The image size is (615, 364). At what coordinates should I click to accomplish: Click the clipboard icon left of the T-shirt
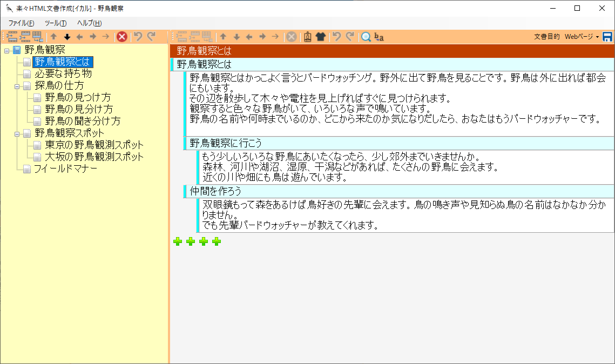point(307,37)
